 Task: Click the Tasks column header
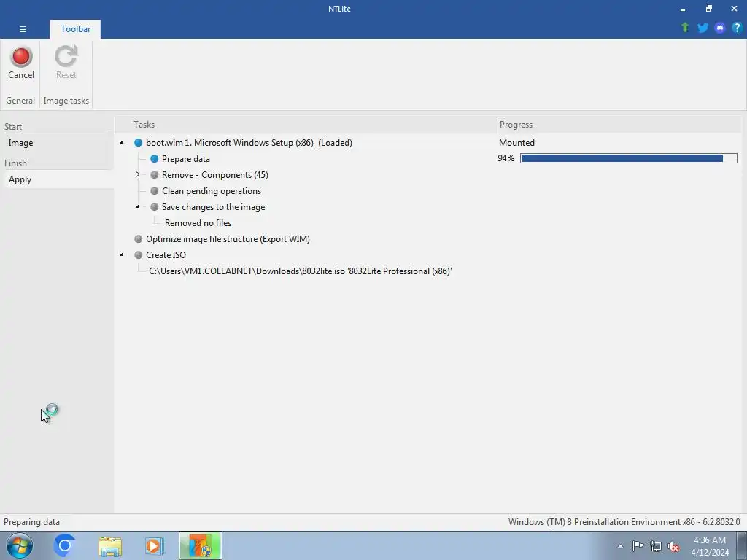point(144,125)
